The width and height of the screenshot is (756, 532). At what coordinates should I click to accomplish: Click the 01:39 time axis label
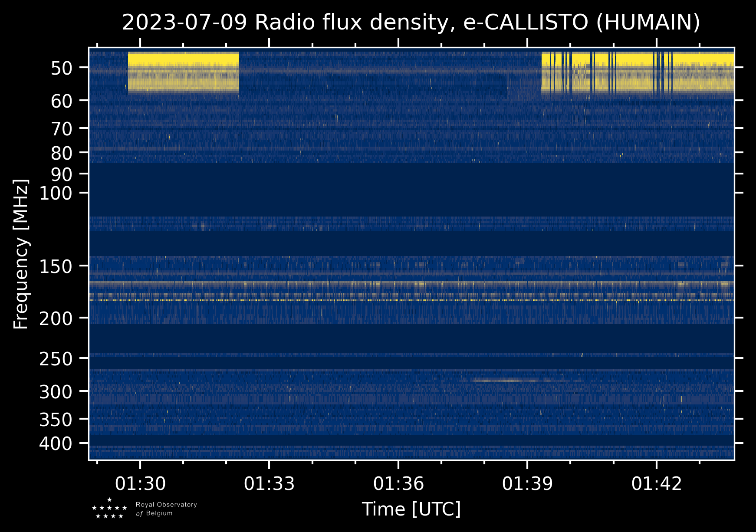coord(527,483)
